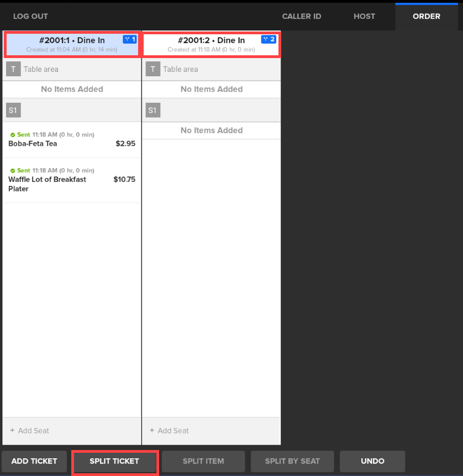The image size is (463, 476).
Task: Click the Split Ticket button
Action: pos(114,461)
